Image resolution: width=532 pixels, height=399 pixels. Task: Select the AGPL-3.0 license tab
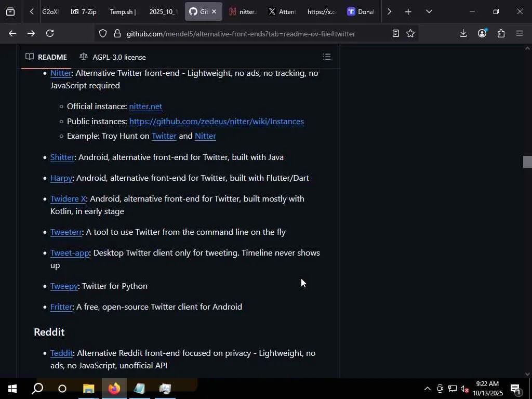tap(113, 57)
